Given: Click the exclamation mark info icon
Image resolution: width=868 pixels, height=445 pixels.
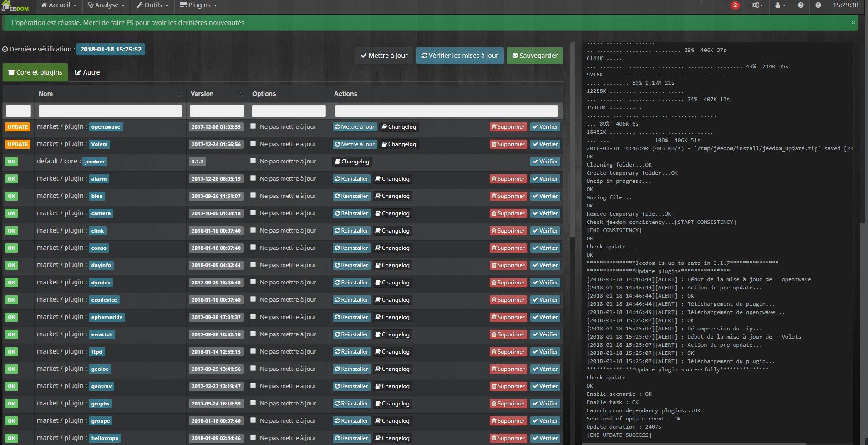Looking at the screenshot, I should tap(818, 5).
